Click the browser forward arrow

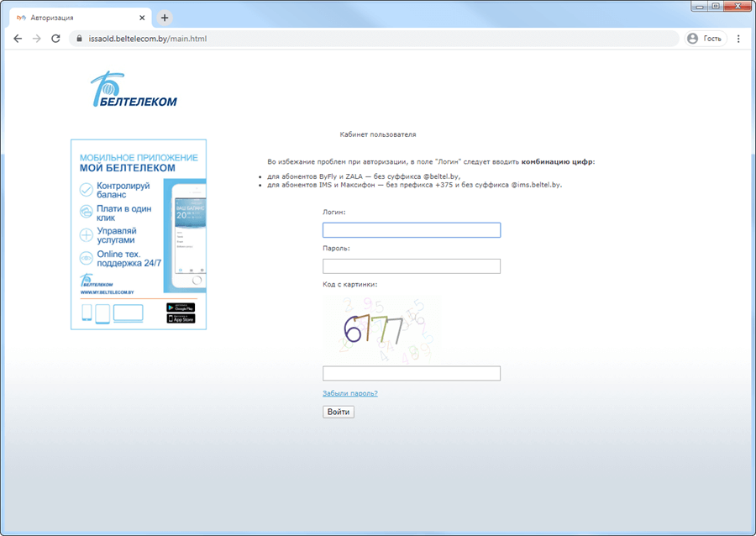point(36,39)
